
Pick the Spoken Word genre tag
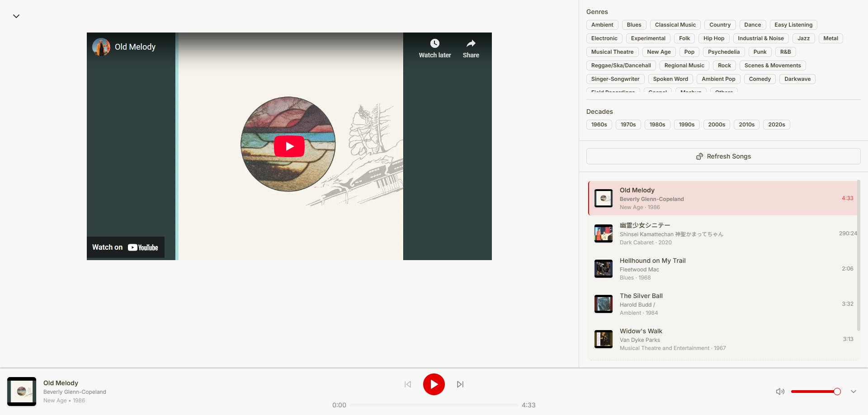(x=670, y=79)
